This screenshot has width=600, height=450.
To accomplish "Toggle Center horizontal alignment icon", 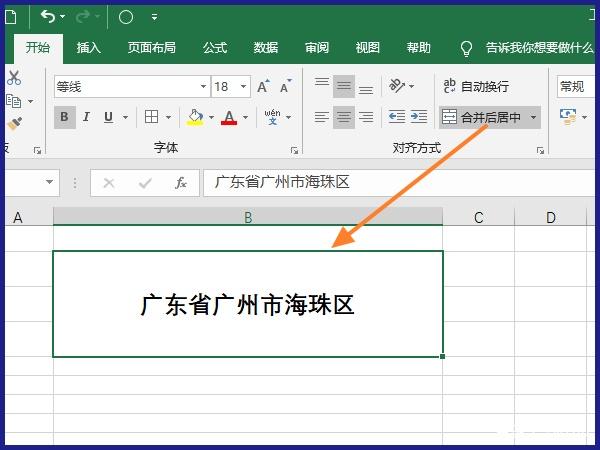I will 344,117.
